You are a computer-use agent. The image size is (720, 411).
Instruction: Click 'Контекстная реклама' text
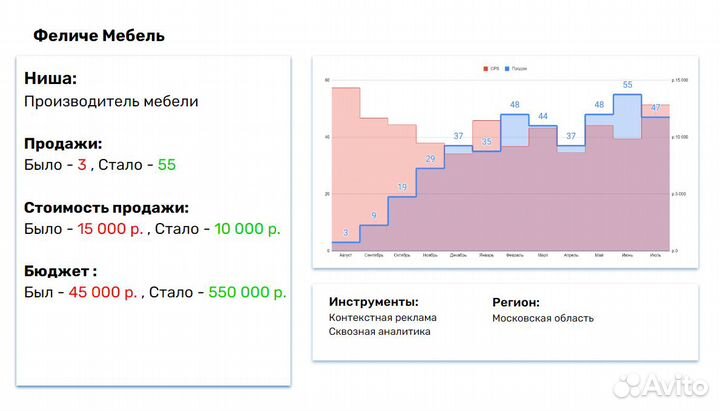[x=382, y=318]
